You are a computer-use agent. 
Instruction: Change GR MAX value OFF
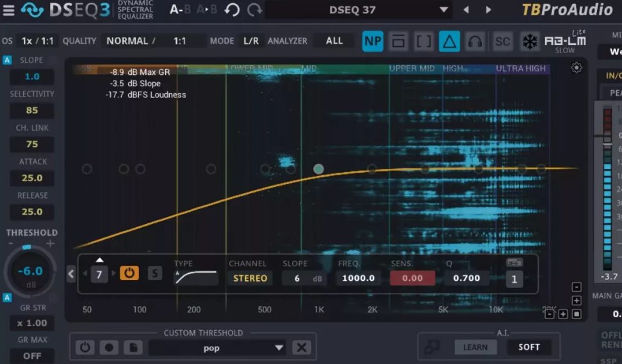click(x=32, y=356)
